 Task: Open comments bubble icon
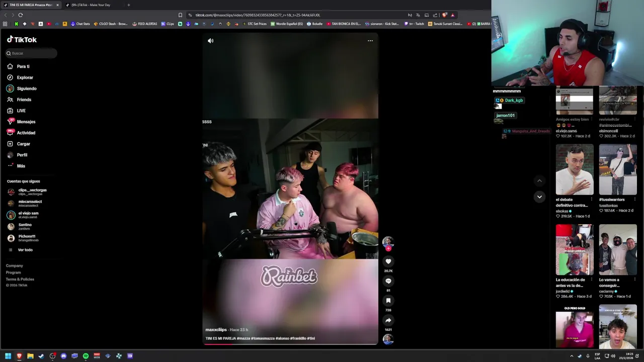(388, 281)
